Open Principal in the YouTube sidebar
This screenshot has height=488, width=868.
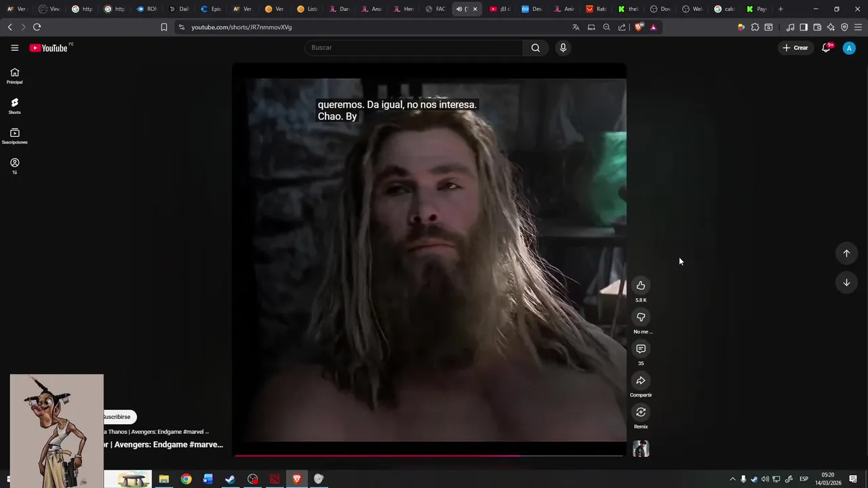tap(14, 76)
